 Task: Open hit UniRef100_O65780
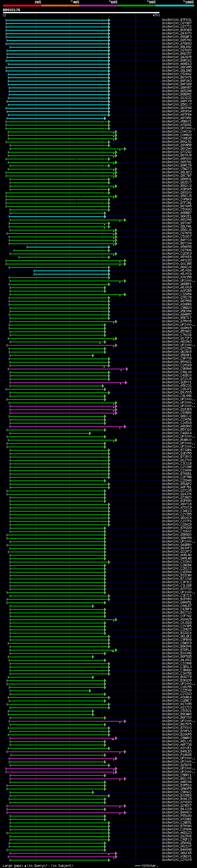click(x=177, y=40)
